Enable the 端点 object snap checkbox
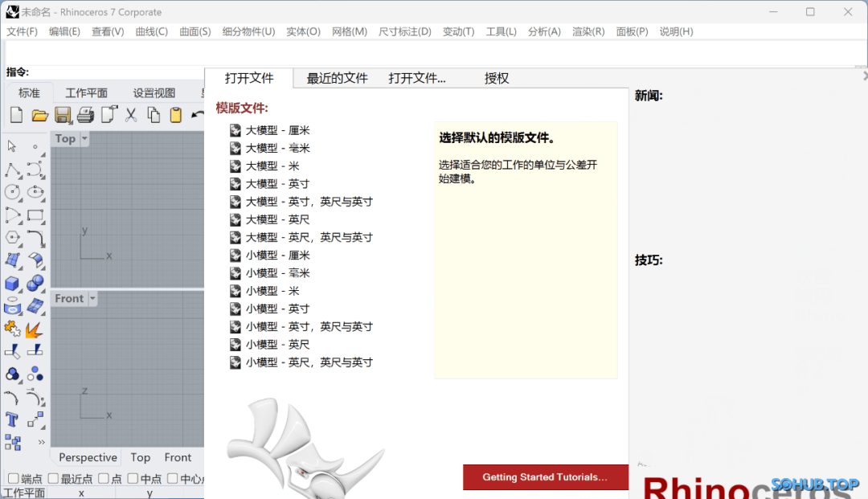Viewport: 868px width, 499px height. (x=14, y=479)
